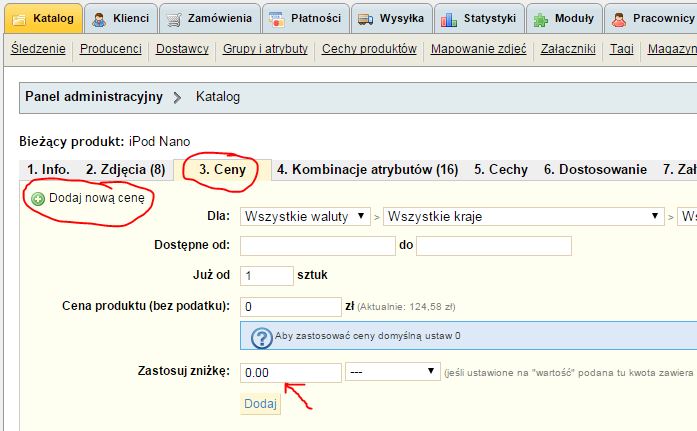
Task: Click the 'Aktualnie: 124,58 zł' text
Action: 406,307
